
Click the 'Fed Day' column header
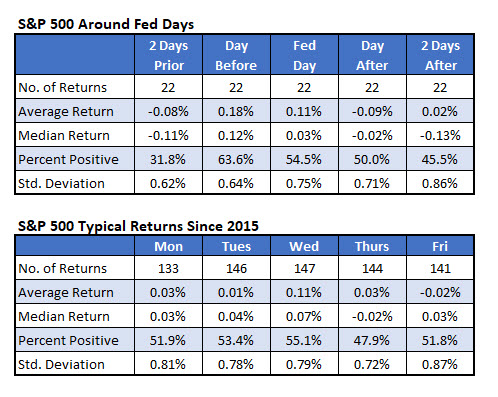pos(304,55)
